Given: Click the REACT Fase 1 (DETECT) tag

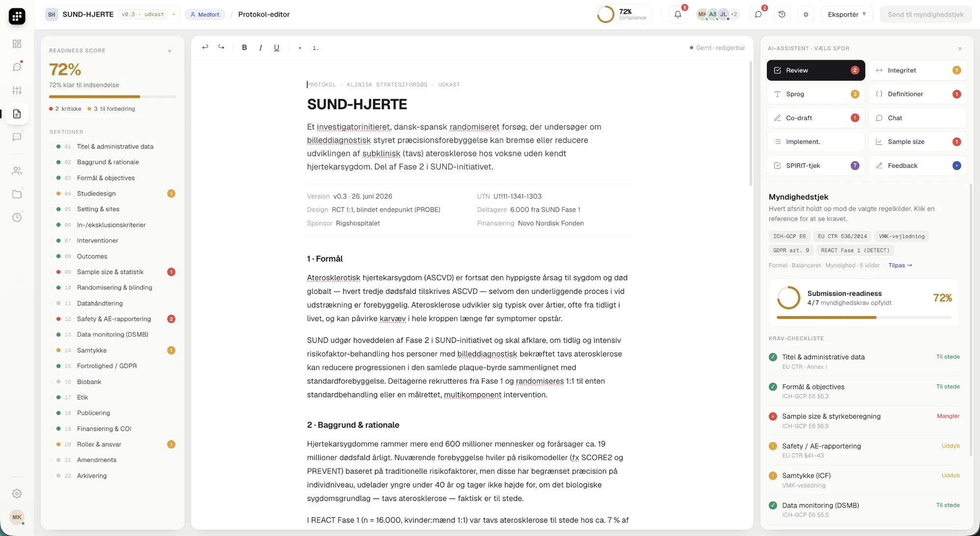Looking at the screenshot, I should point(855,250).
